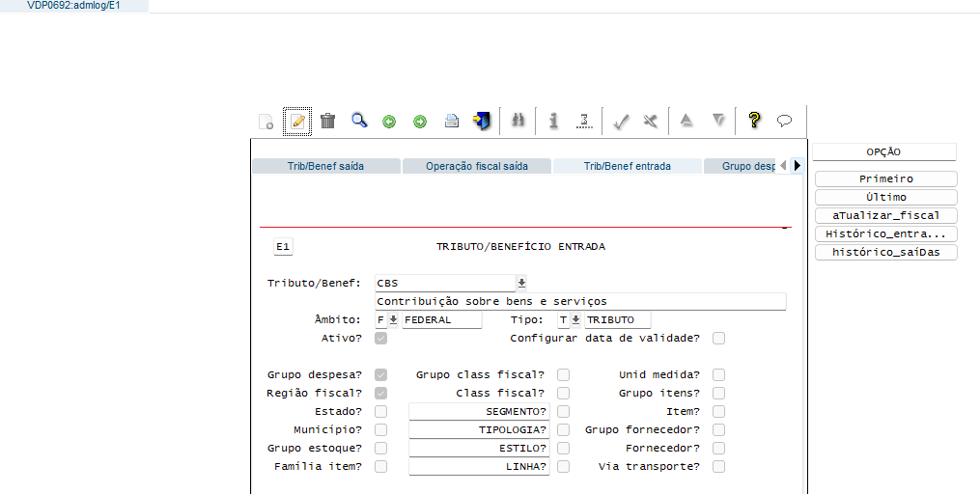Click the edit pencil icon

[297, 122]
